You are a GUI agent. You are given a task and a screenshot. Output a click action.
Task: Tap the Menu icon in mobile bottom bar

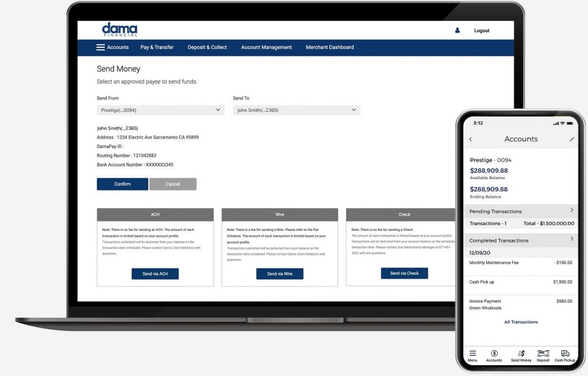(x=473, y=354)
